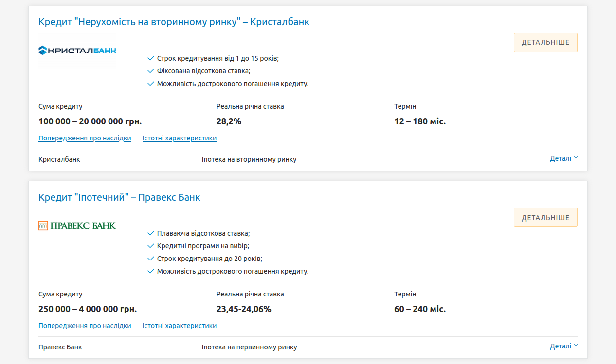Click the Кредитні програми на вибір feature text
This screenshot has width=616, height=364.
pos(203,246)
